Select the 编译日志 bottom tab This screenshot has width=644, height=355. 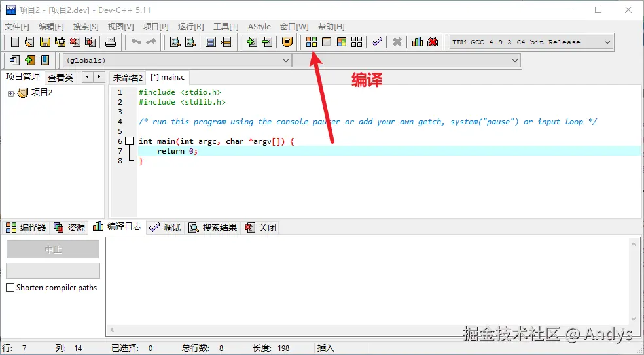(117, 227)
